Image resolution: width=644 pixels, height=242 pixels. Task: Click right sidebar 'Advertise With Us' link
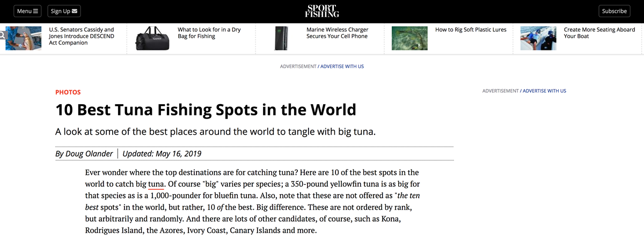[544, 91]
